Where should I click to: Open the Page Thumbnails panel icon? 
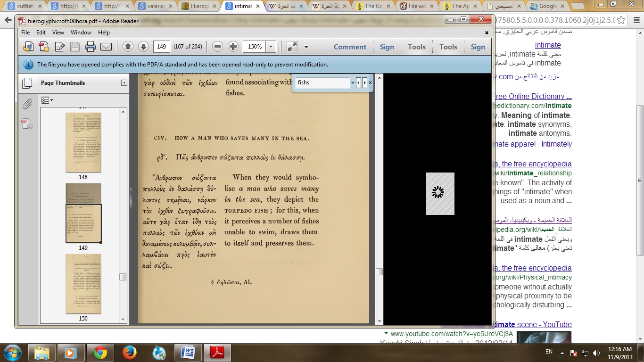tap(27, 83)
